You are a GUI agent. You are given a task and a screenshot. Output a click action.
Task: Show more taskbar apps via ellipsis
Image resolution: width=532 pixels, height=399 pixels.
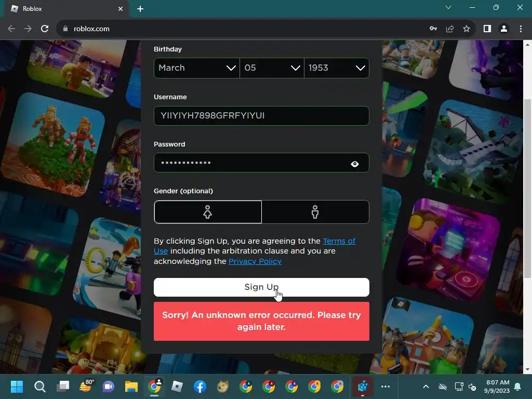click(385, 387)
